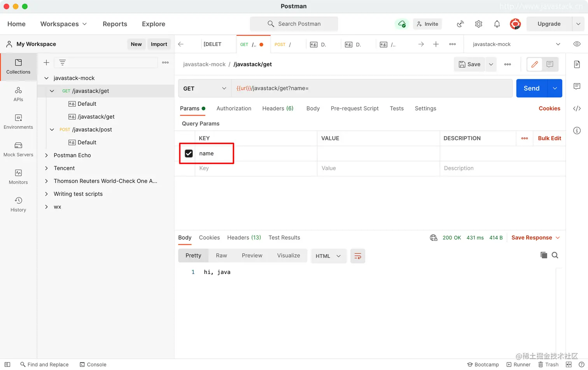Open the notifications bell icon
Image resolution: width=588 pixels, height=370 pixels.
[497, 24]
